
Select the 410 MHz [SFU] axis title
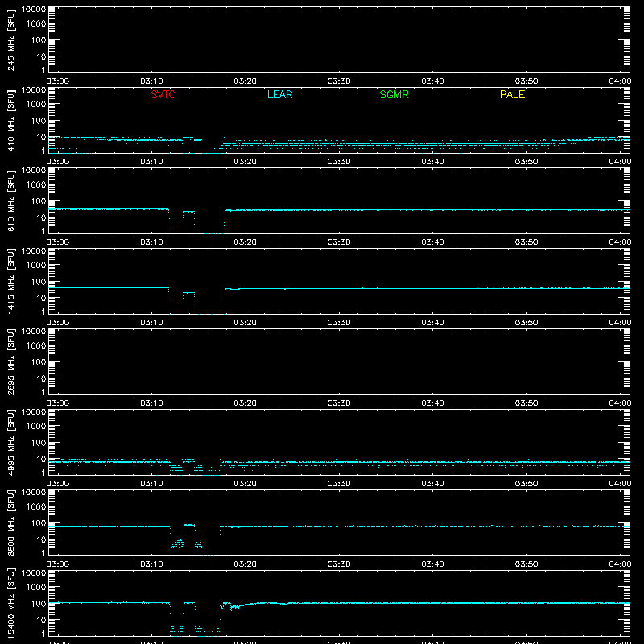[10, 120]
